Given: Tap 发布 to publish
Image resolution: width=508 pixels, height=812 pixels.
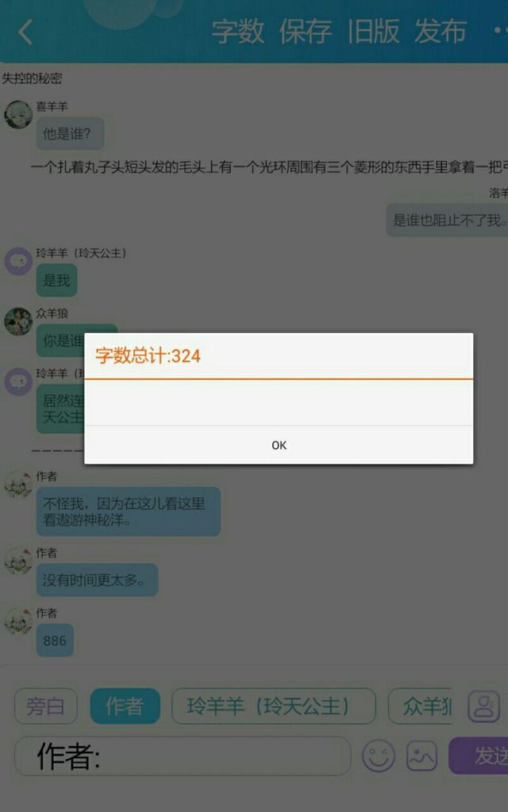Looking at the screenshot, I should tap(441, 32).
